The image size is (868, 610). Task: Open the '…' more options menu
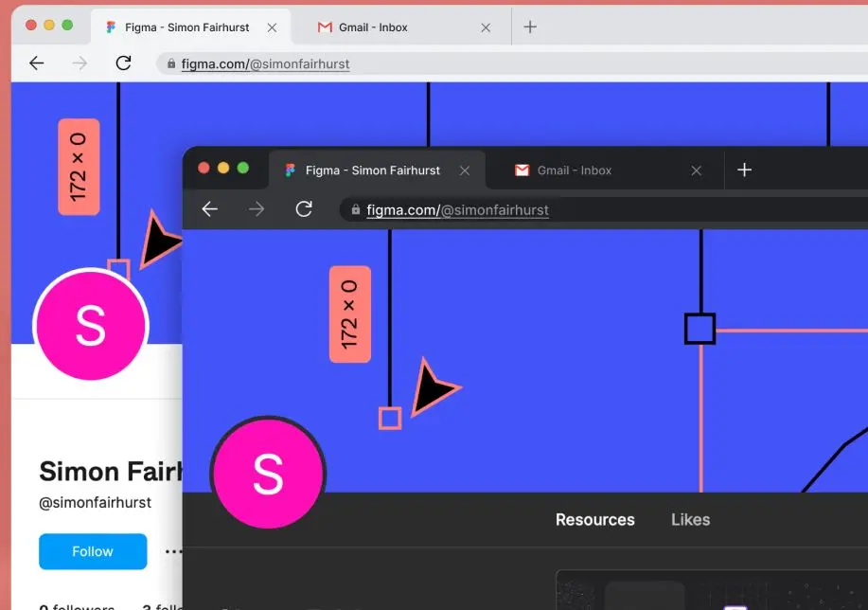click(x=173, y=551)
